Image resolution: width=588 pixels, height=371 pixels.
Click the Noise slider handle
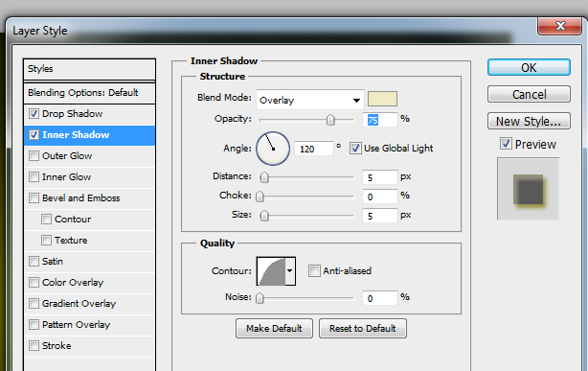[x=260, y=298]
